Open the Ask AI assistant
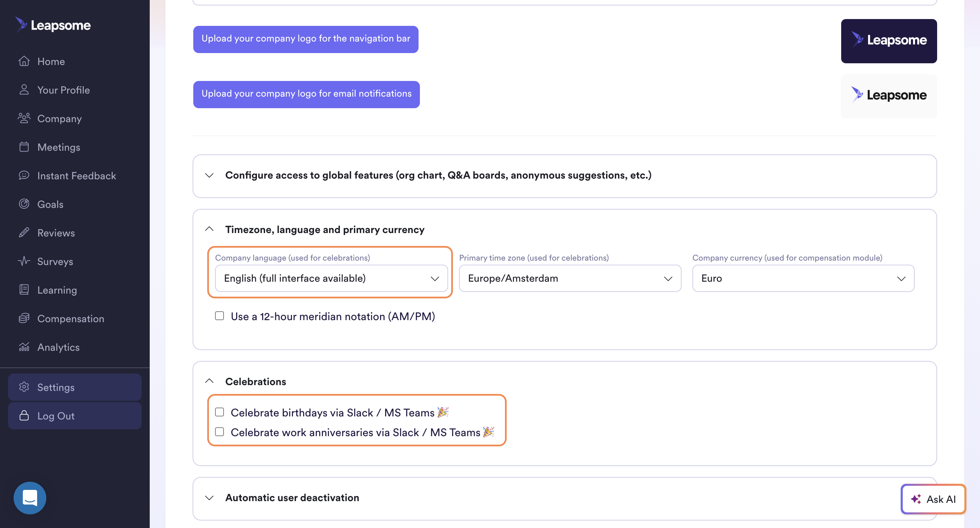This screenshot has width=980, height=528. pos(933,499)
